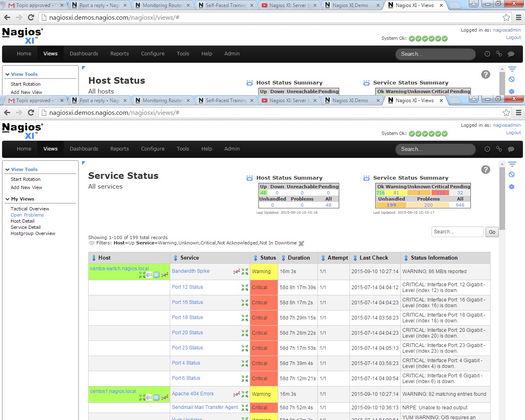Click Apache 404 Errors graph icon
The height and width of the screenshot is (420, 525).
pyautogui.click(x=236, y=394)
